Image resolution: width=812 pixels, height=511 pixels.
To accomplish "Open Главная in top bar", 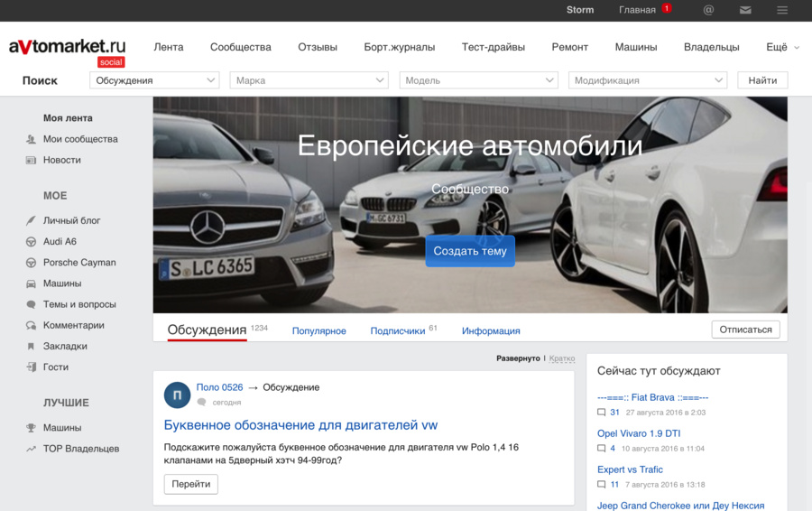I will point(637,10).
